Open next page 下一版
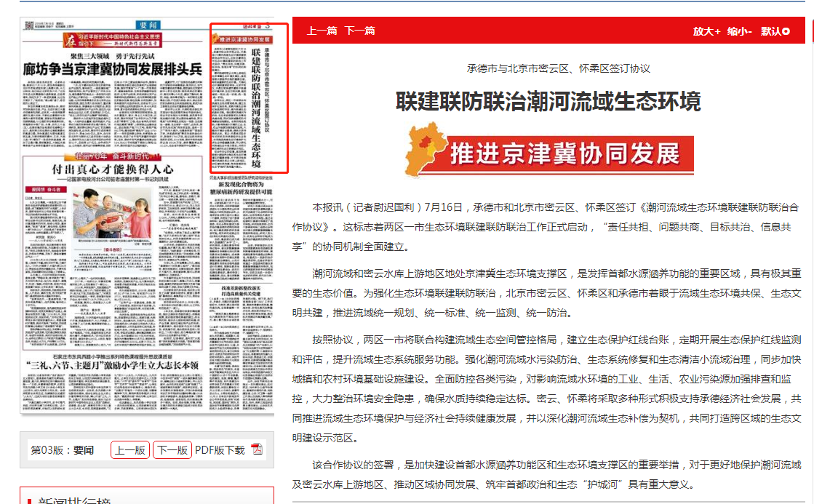The image size is (814, 504). [172, 450]
